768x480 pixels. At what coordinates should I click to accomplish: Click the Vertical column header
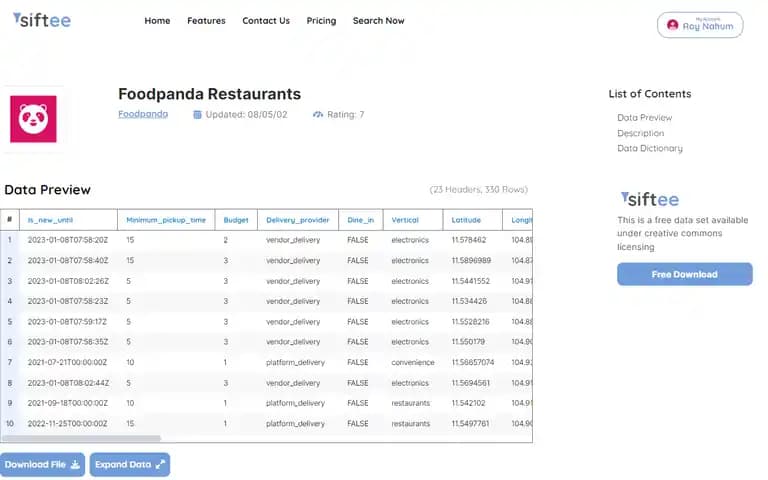point(413,220)
